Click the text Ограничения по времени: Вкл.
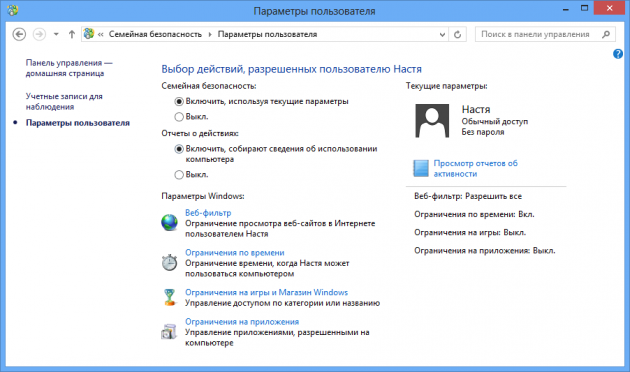The height and width of the screenshot is (372, 630). click(x=474, y=214)
